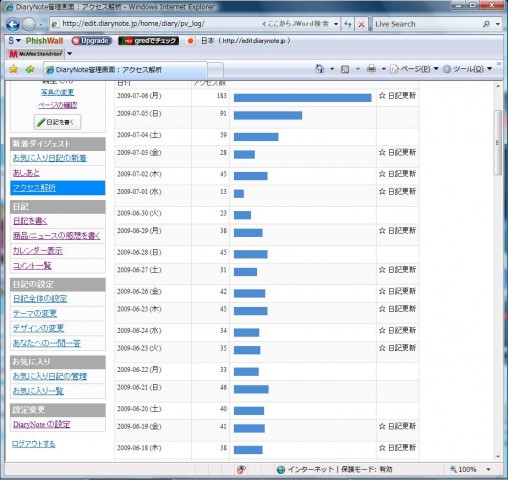Click the address bar URL field
508x480 pixels.
(x=160, y=24)
